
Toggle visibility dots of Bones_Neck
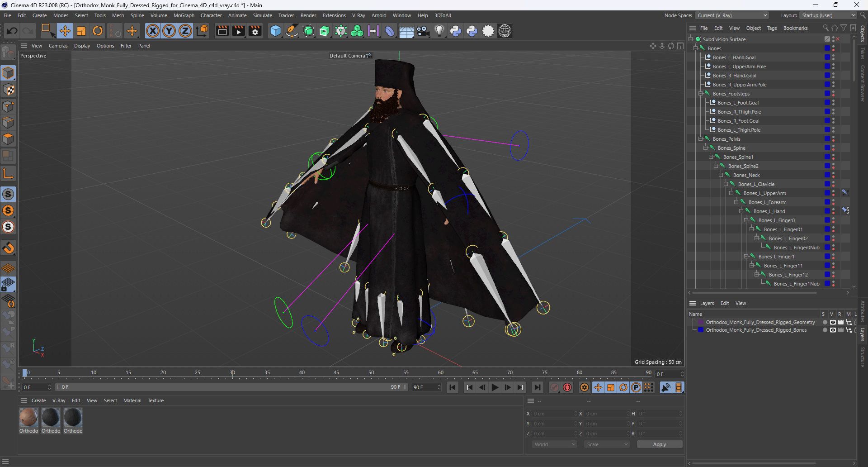[x=833, y=175]
